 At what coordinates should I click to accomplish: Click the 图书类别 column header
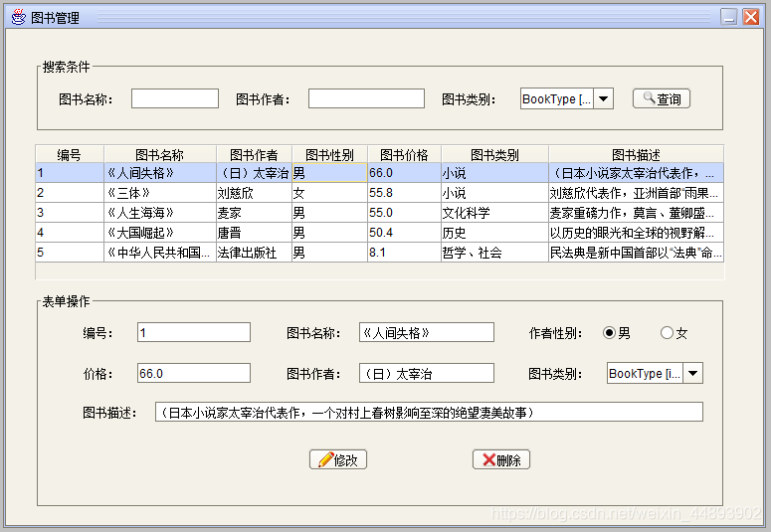494,154
